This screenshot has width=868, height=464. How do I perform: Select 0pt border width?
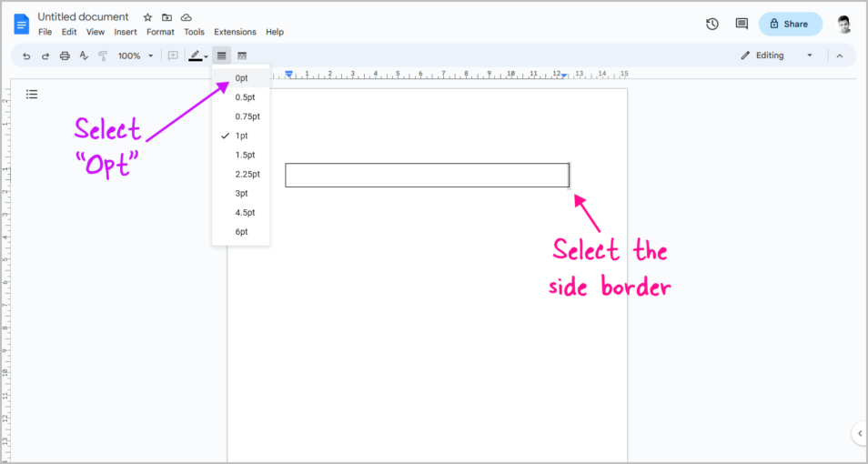pos(241,78)
